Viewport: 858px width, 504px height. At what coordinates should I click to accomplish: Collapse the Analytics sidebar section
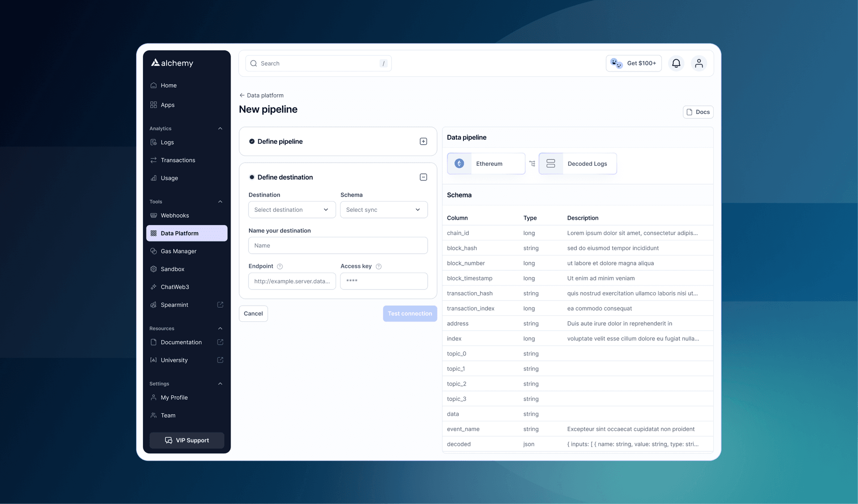tap(220, 128)
